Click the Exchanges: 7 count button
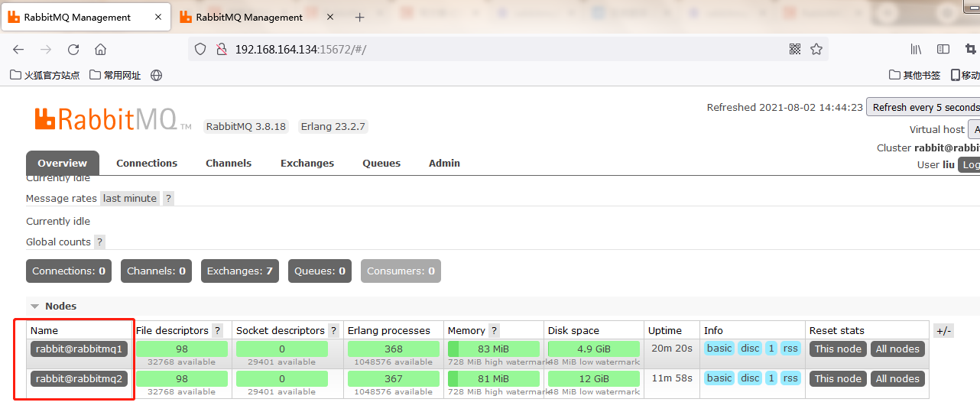This screenshot has height=412, width=980. [240, 271]
